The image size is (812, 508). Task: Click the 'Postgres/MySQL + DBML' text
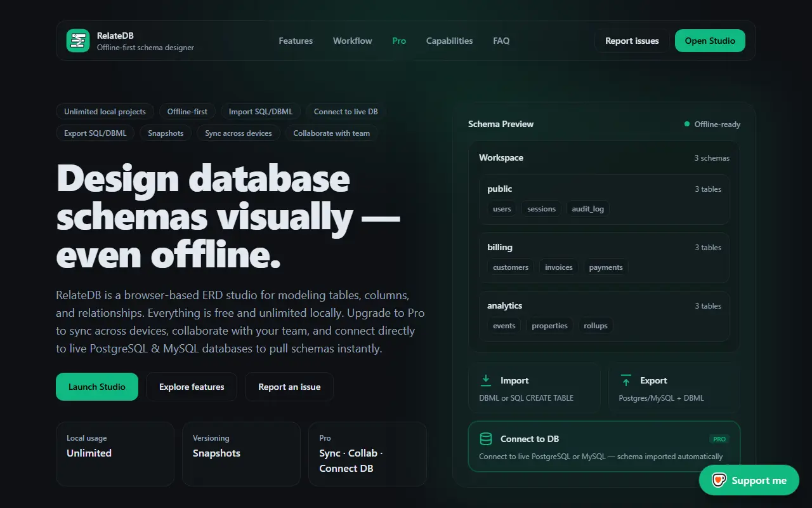click(x=661, y=398)
